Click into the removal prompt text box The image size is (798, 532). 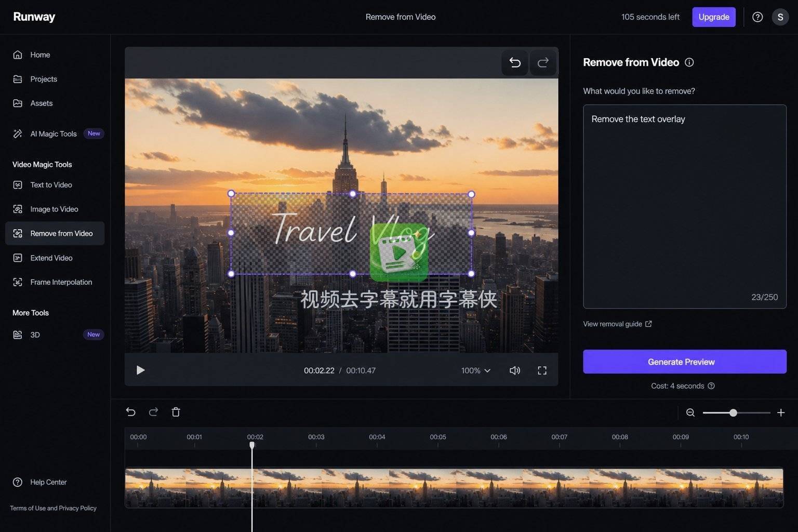point(685,207)
